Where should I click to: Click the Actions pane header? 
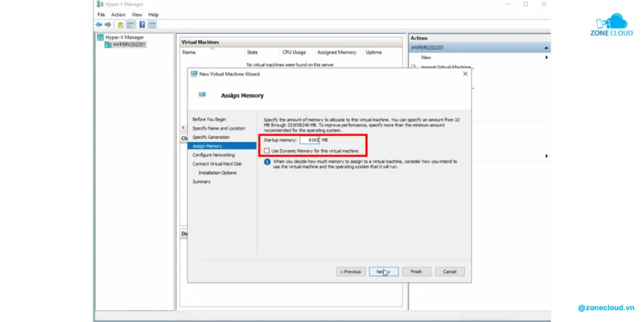click(479, 38)
